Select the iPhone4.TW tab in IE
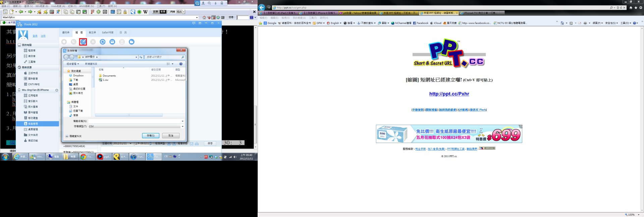644x217 pixels. tap(479, 13)
